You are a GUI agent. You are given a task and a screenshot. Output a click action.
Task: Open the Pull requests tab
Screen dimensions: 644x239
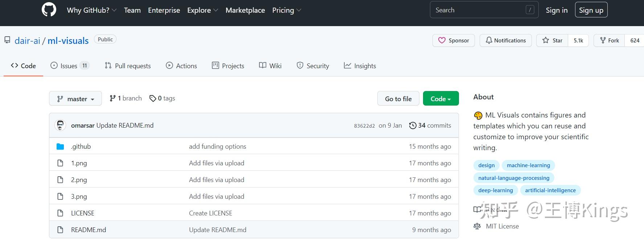(x=128, y=66)
